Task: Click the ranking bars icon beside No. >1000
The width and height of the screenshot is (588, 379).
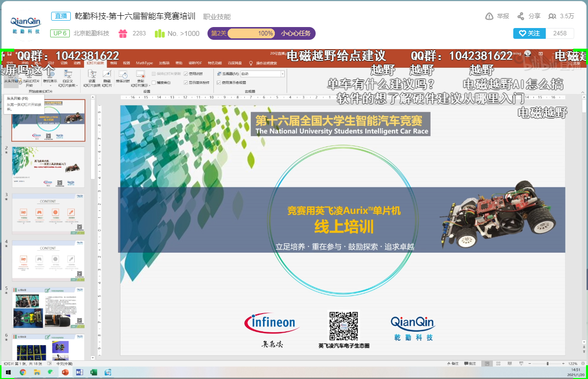Action: pos(160,33)
